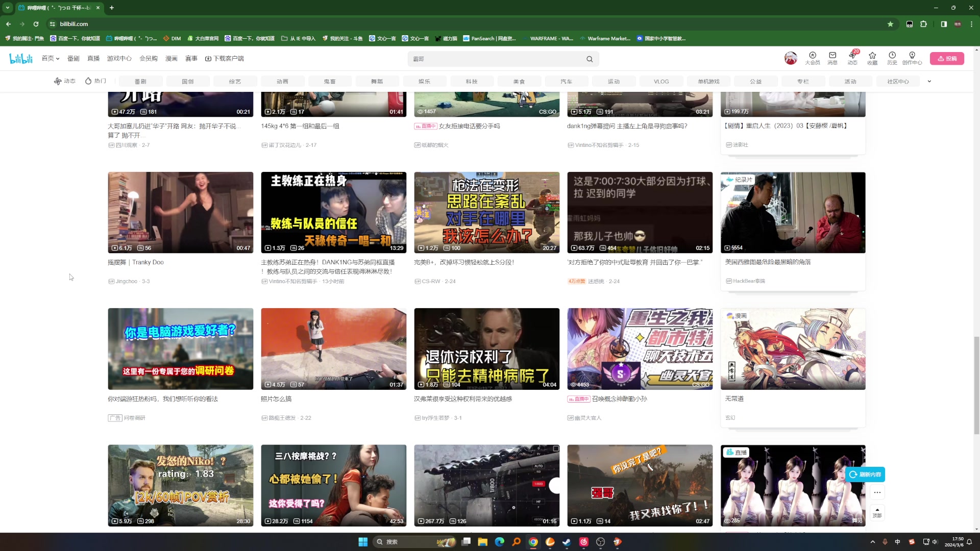Open NetEase Cloud Music taskbar icon
The width and height of the screenshot is (980, 551).
tap(583, 542)
